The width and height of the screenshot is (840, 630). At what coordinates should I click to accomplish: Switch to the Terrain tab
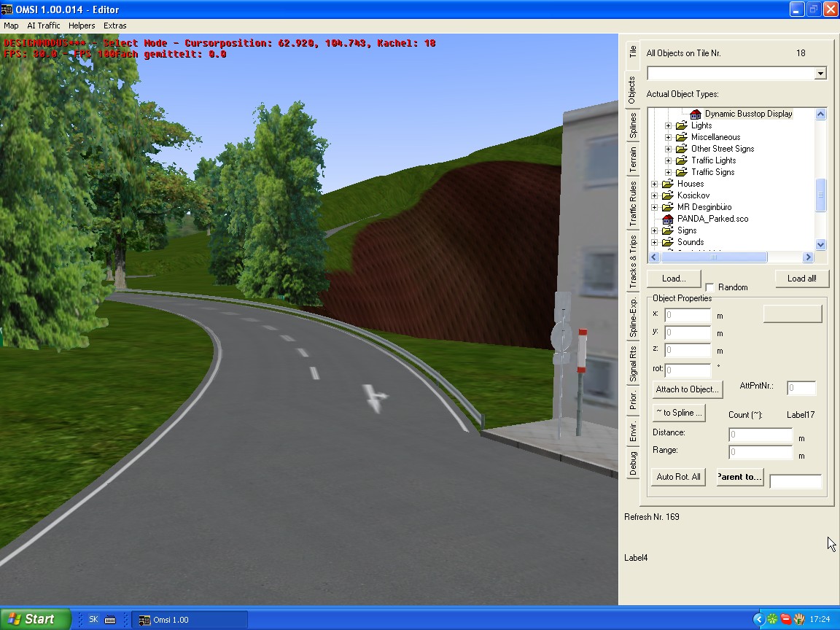pos(632,160)
